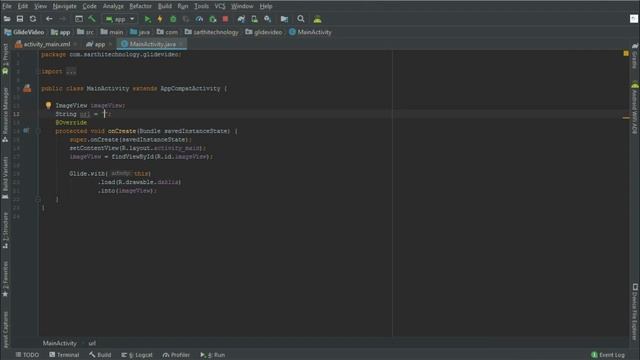Toggle the Gradle tool window
Screen dimensions: 640x360
[x=634, y=56]
